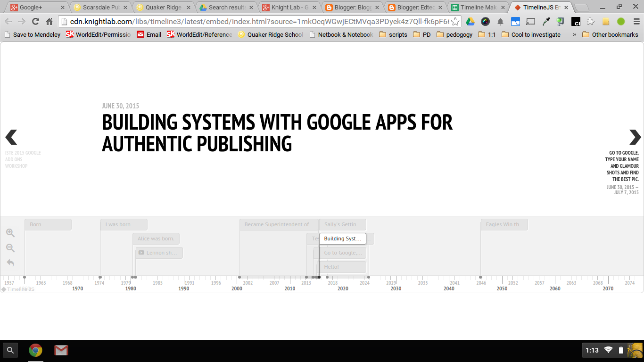644x362 pixels.
Task: Open system tray clock status area
Action: pyautogui.click(x=613, y=350)
